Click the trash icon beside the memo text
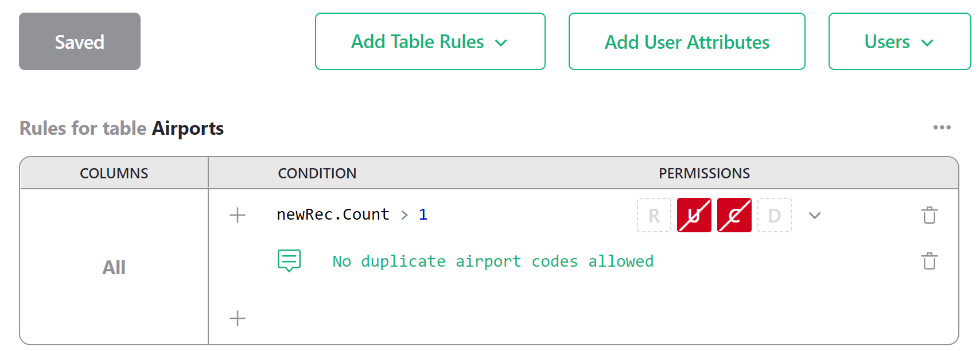Image resolution: width=980 pixels, height=351 pixels. [x=930, y=260]
